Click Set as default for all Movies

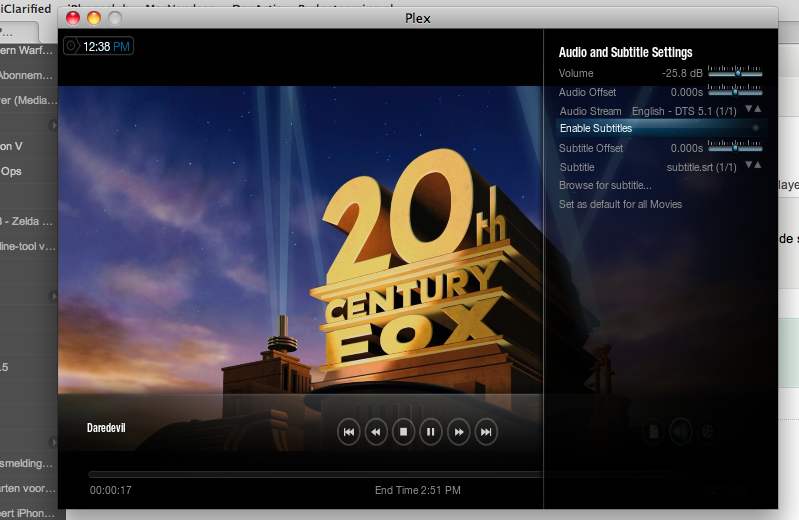click(620, 204)
